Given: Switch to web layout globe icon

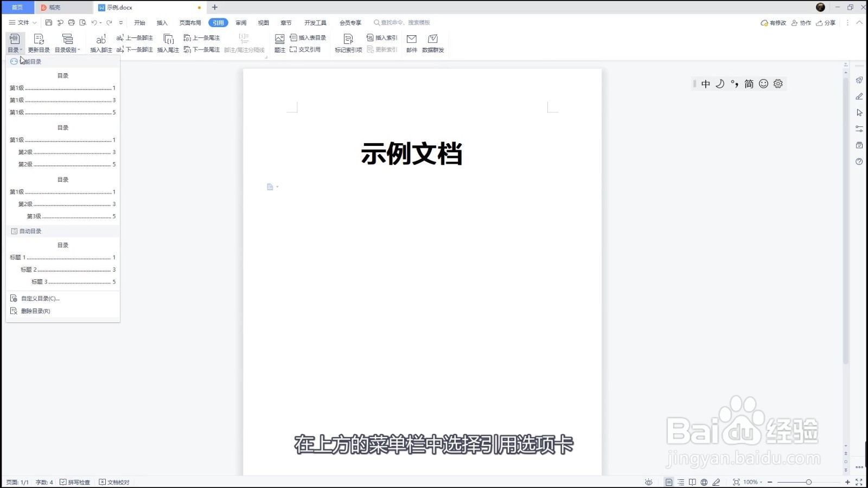Looking at the screenshot, I should [704, 482].
